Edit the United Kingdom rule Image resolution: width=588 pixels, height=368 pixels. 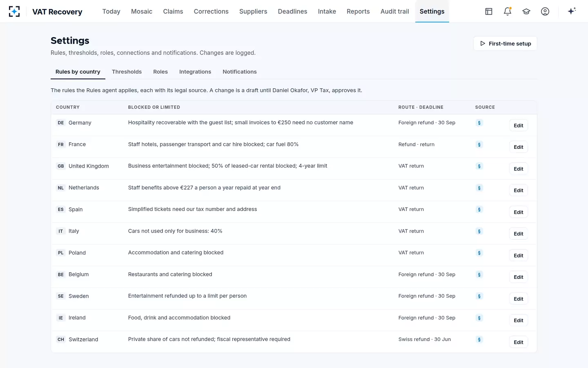tap(519, 169)
